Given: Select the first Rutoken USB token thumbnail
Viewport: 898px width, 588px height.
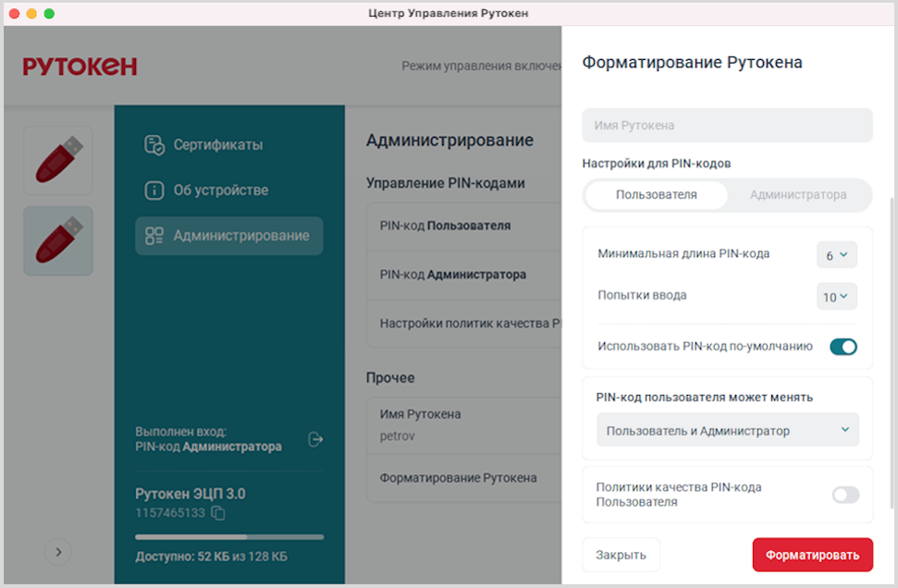Looking at the screenshot, I should (x=58, y=160).
